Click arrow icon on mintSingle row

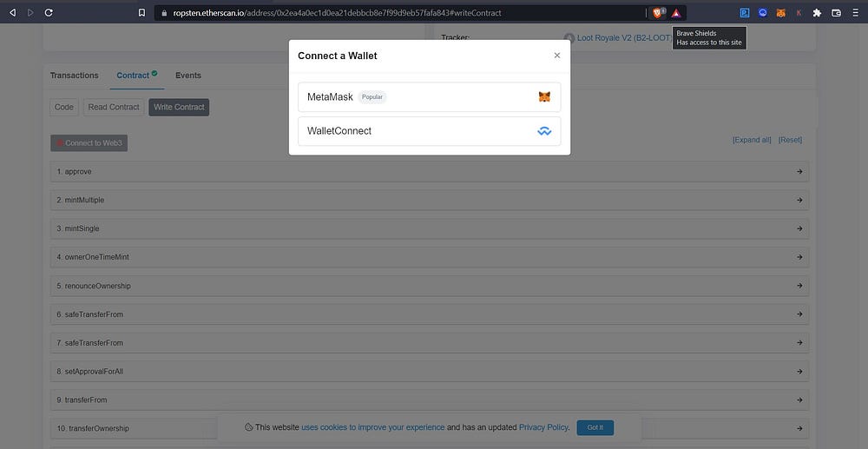tap(799, 228)
